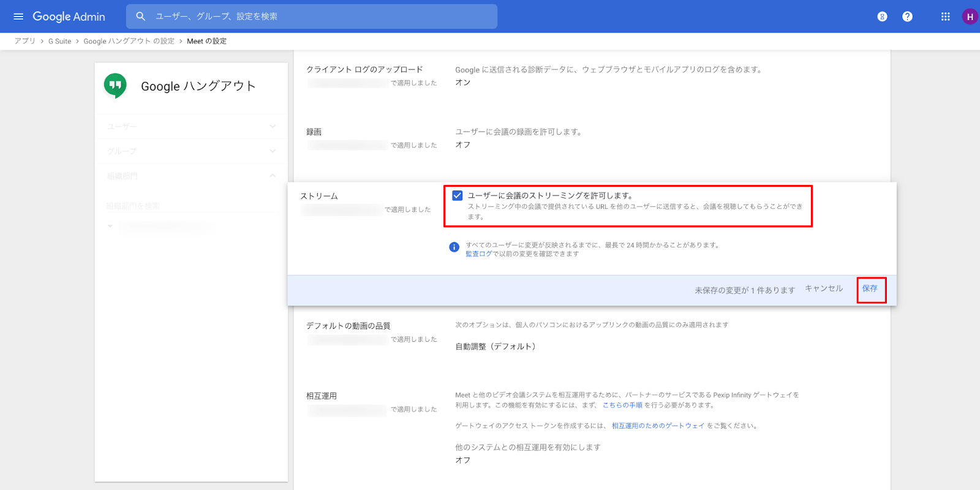
Task: Focus the top search input field
Action: [318, 17]
